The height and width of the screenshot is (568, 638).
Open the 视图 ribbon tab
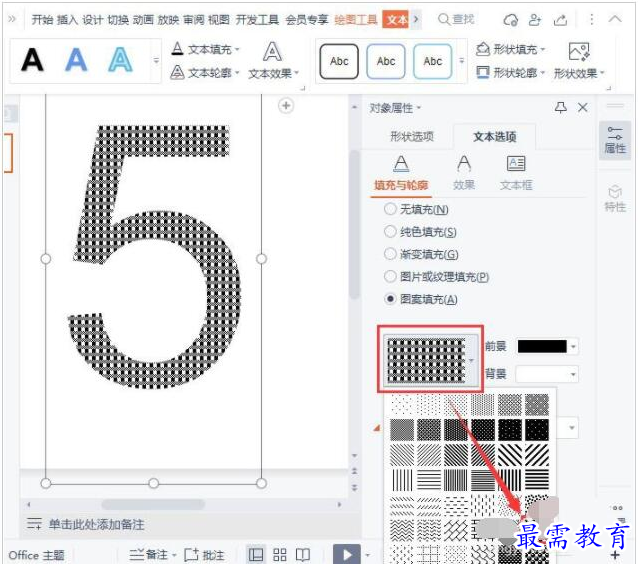click(219, 20)
